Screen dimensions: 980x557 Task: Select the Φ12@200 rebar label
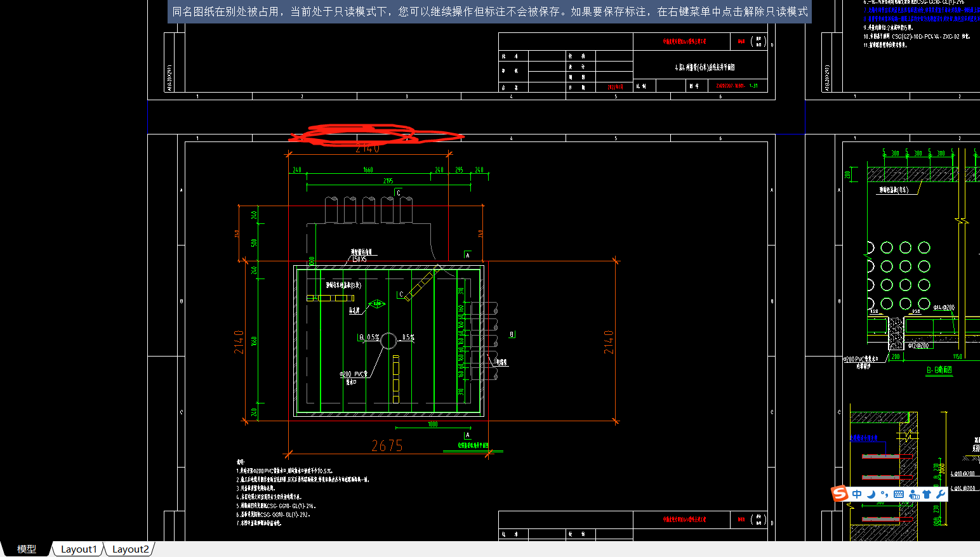(x=918, y=346)
